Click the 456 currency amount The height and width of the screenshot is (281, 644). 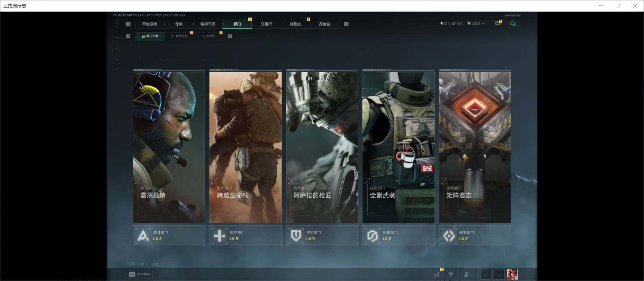click(x=476, y=24)
